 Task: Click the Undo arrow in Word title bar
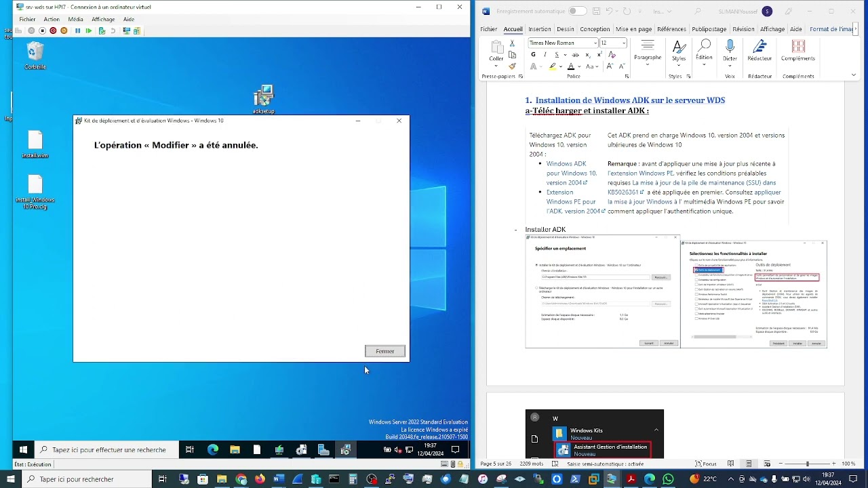tap(609, 11)
